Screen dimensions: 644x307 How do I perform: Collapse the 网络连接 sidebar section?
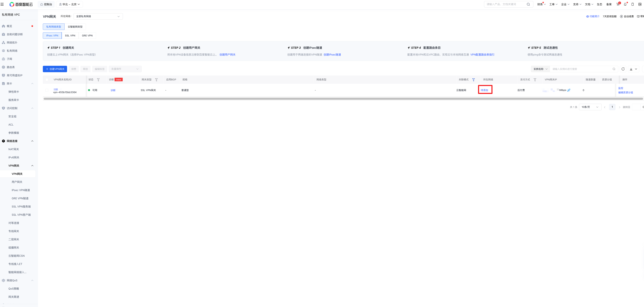pos(32,141)
